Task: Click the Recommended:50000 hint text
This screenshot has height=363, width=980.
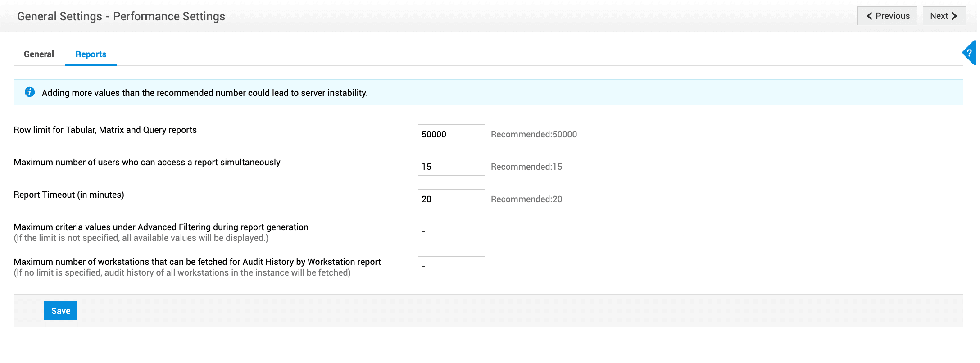Action: [534, 134]
